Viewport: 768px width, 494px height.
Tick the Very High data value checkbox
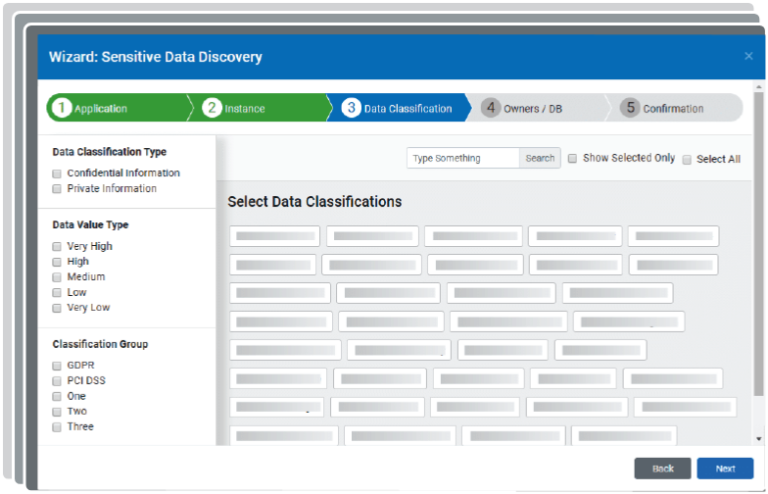(x=57, y=246)
